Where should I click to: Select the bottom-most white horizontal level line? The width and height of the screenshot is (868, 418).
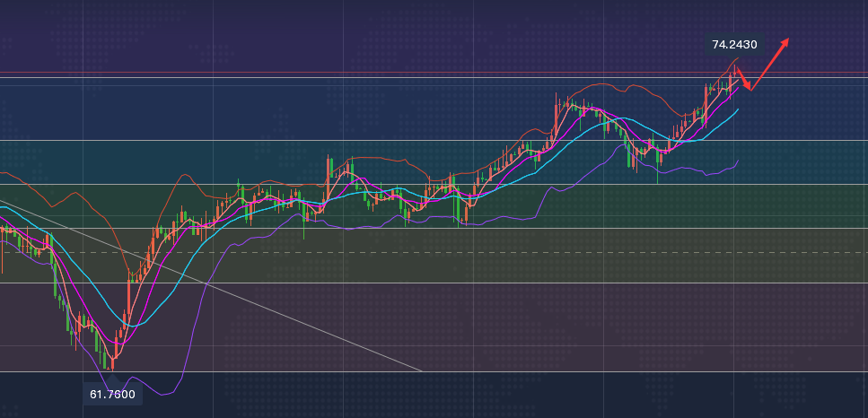(539, 371)
